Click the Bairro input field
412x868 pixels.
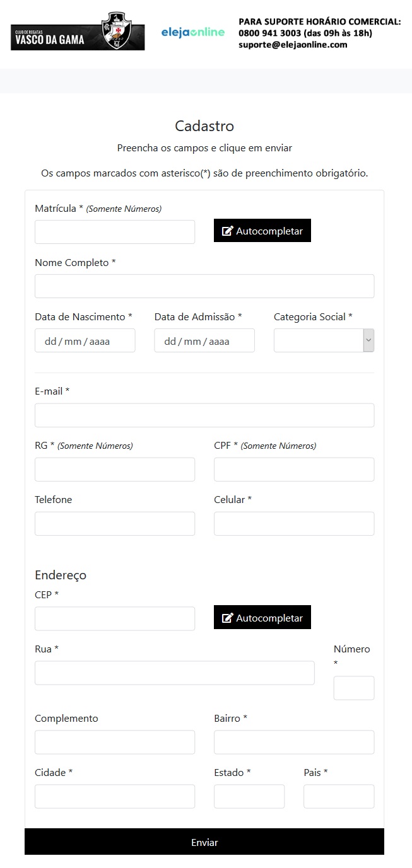294,743
